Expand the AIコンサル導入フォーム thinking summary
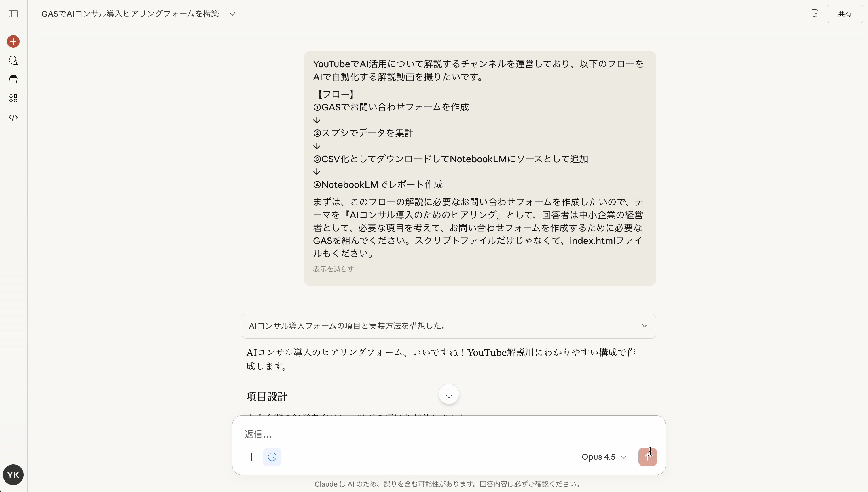 tap(644, 325)
